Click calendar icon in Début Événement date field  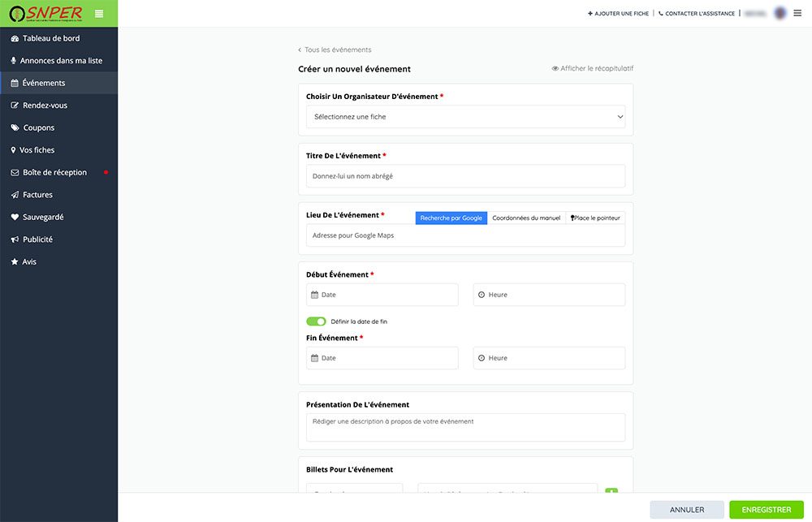point(315,295)
